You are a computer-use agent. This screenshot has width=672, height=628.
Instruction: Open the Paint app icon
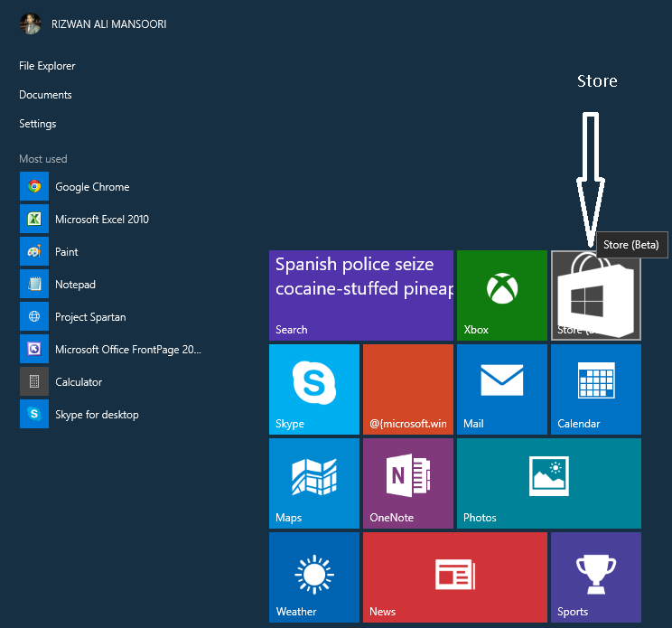34,251
